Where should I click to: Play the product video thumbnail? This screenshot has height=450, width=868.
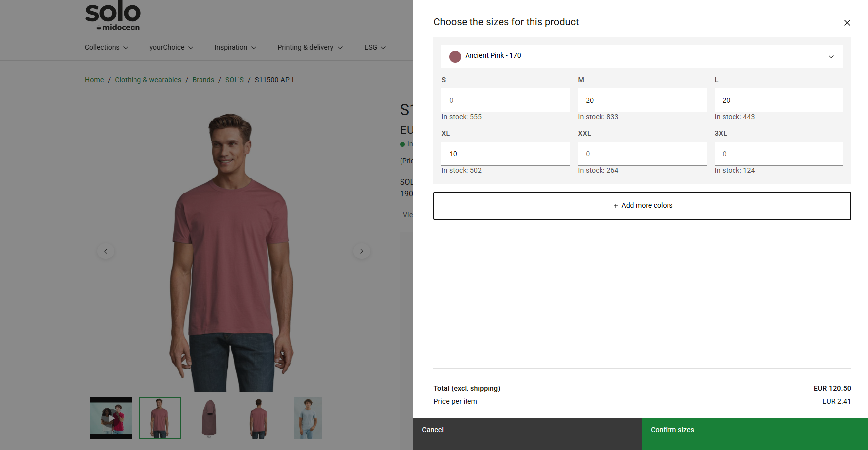(111, 418)
